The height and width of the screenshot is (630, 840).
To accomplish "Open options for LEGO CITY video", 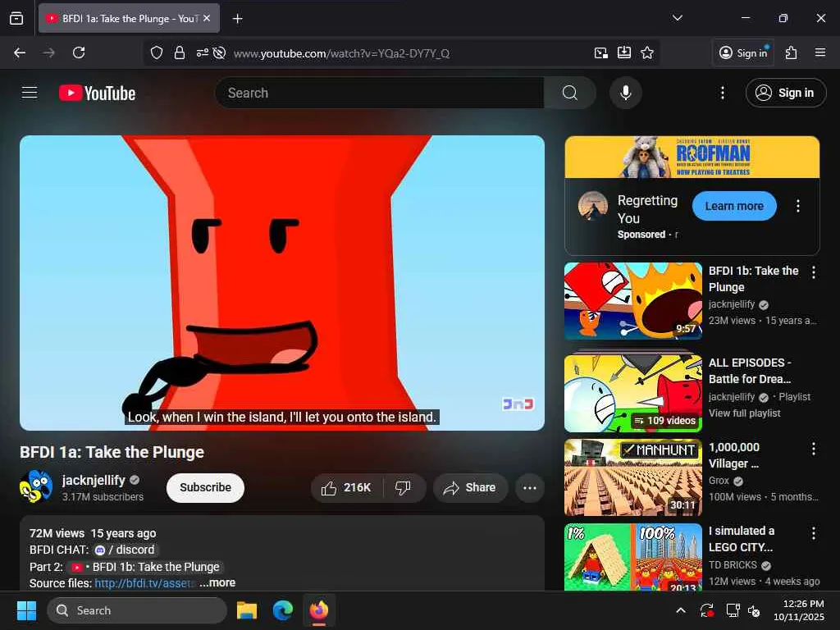I will (813, 532).
